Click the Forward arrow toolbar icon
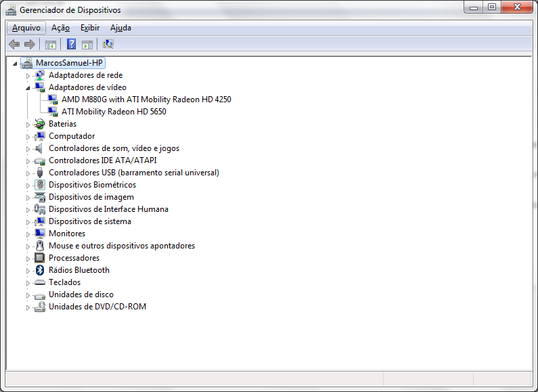Image resolution: width=538 pixels, height=392 pixels. pos(30,44)
